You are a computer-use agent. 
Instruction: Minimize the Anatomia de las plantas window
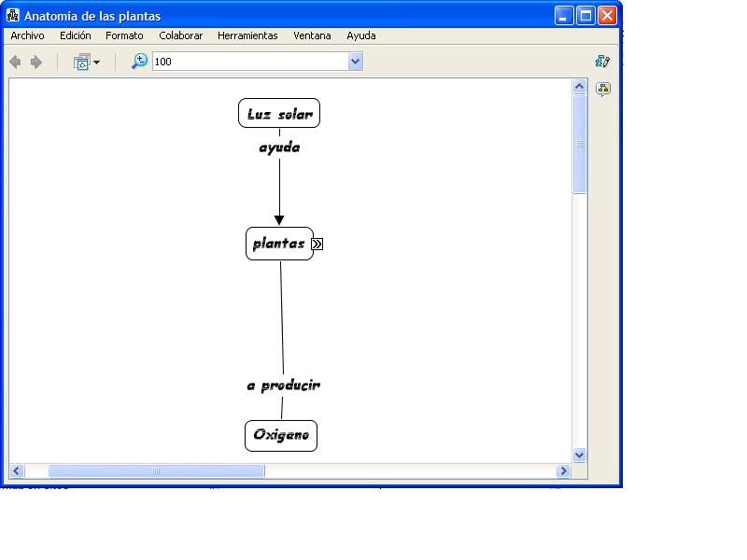pyautogui.click(x=564, y=16)
